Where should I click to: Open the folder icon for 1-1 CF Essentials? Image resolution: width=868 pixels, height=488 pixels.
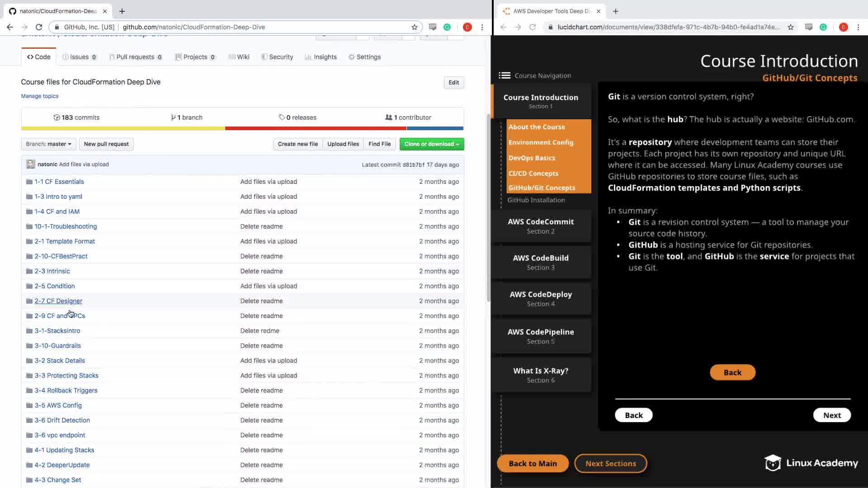point(29,182)
